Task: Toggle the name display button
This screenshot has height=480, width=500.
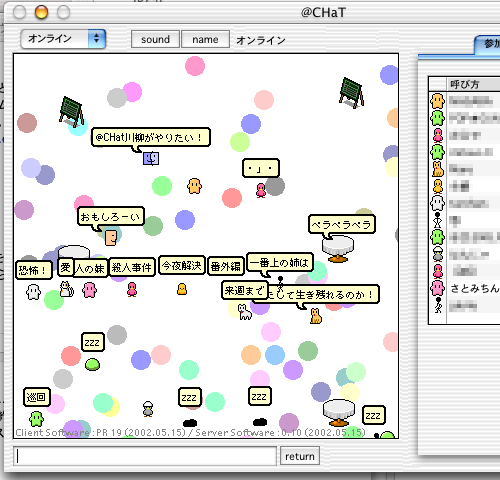Action: pos(205,39)
